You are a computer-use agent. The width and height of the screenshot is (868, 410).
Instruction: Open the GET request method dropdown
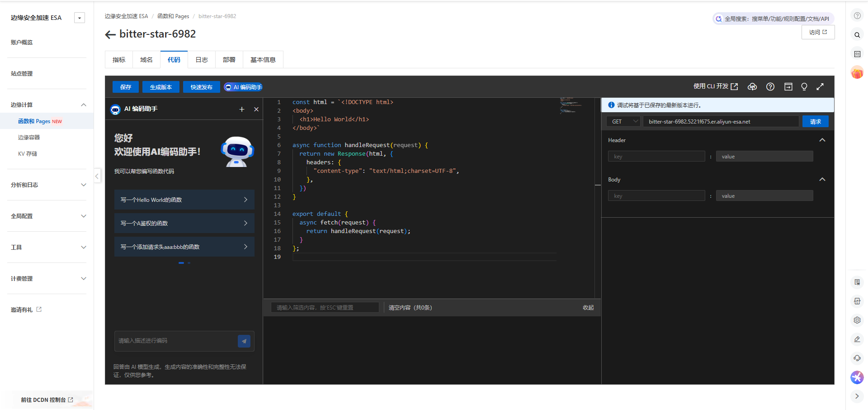coord(623,122)
